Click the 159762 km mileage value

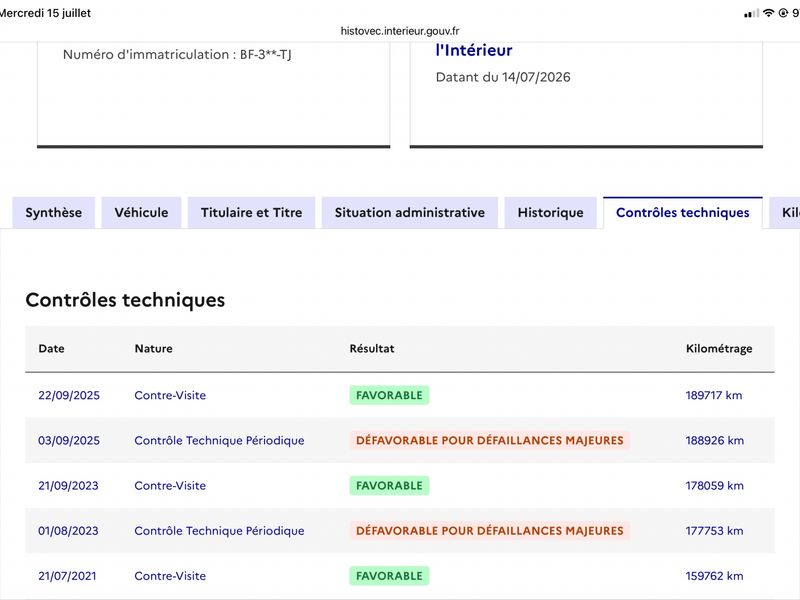(714, 576)
